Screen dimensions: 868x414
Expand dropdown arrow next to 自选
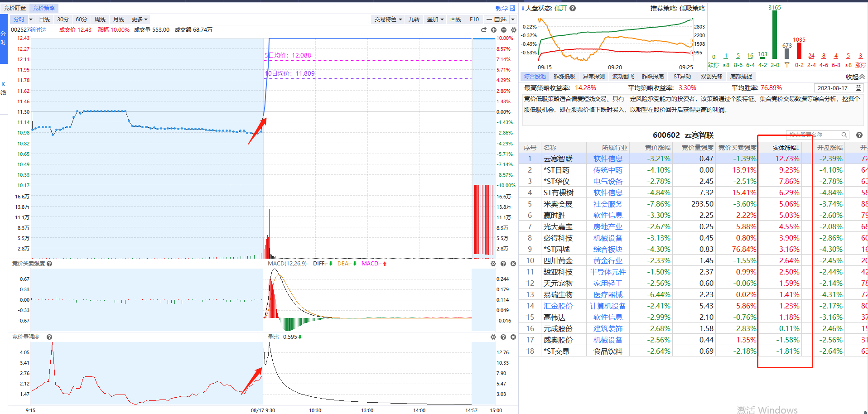click(x=513, y=19)
